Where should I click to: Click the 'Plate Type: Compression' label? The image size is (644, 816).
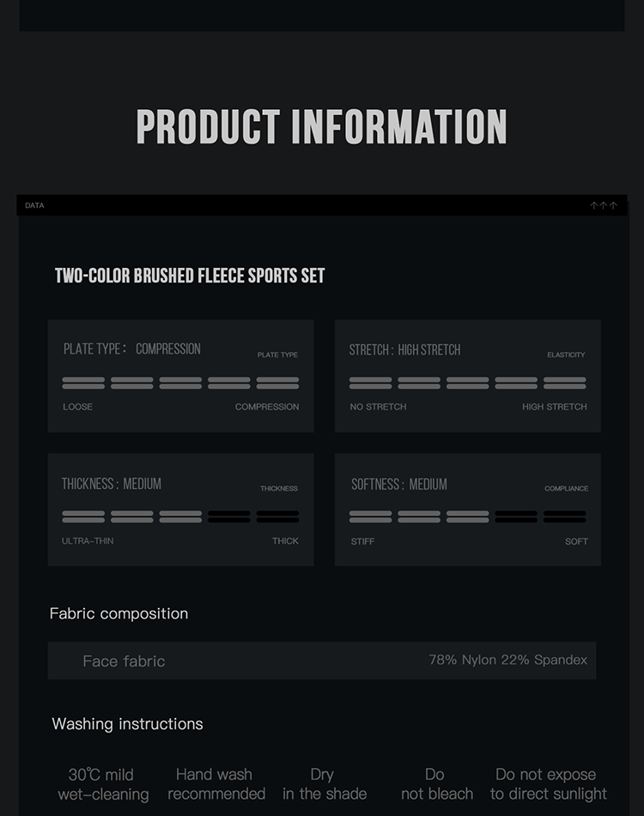click(132, 349)
